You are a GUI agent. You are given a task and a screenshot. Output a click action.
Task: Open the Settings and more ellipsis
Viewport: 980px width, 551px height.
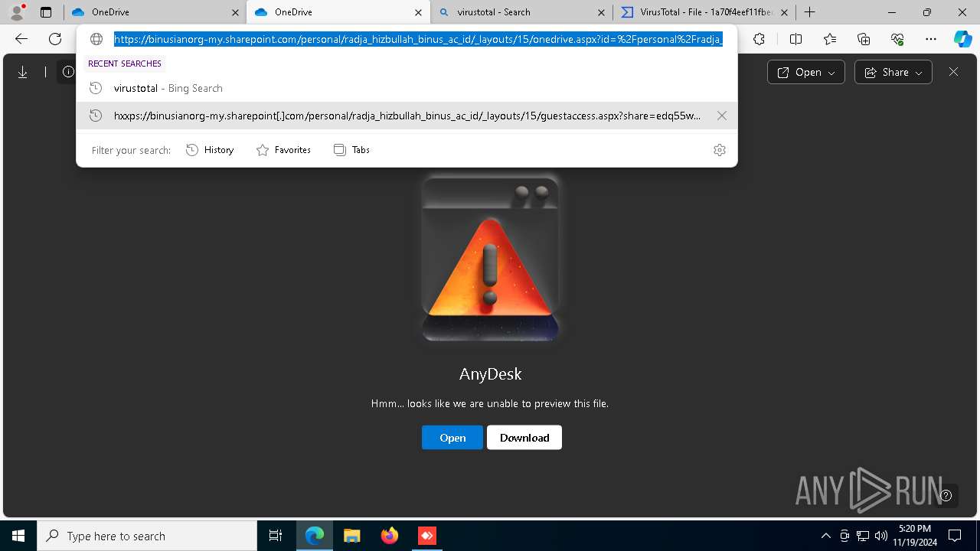[931, 39]
